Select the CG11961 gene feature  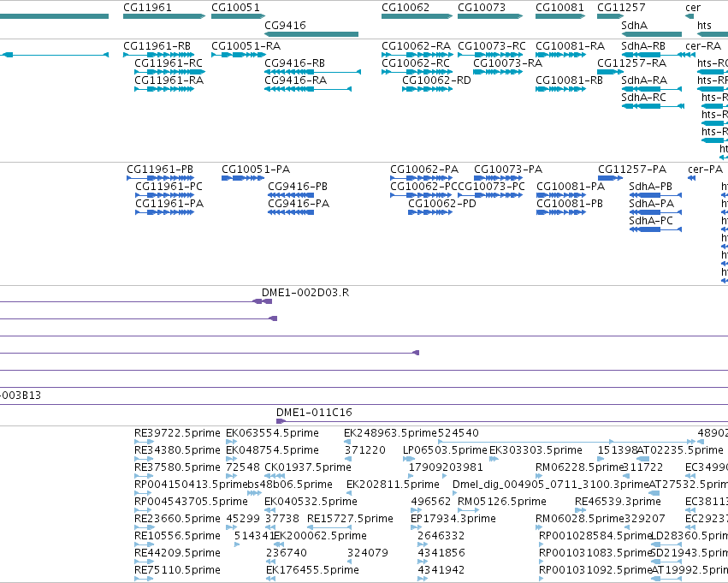click(164, 16)
